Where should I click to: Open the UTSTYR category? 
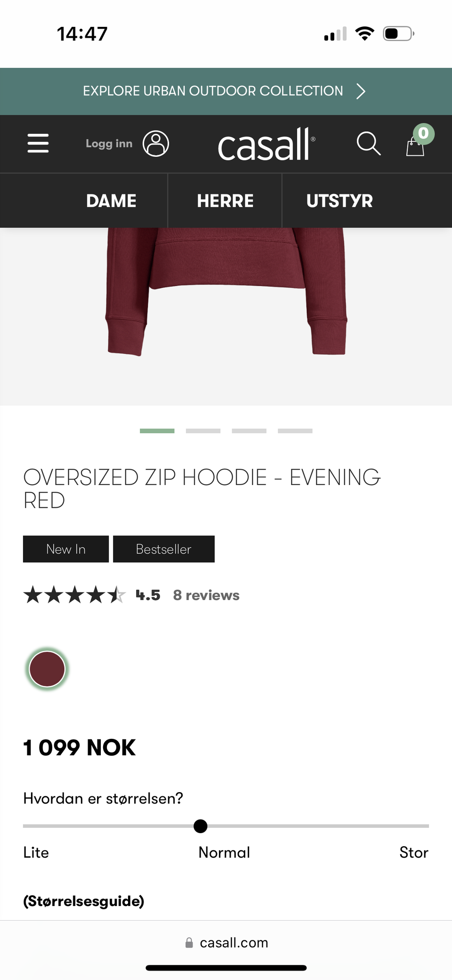click(339, 201)
